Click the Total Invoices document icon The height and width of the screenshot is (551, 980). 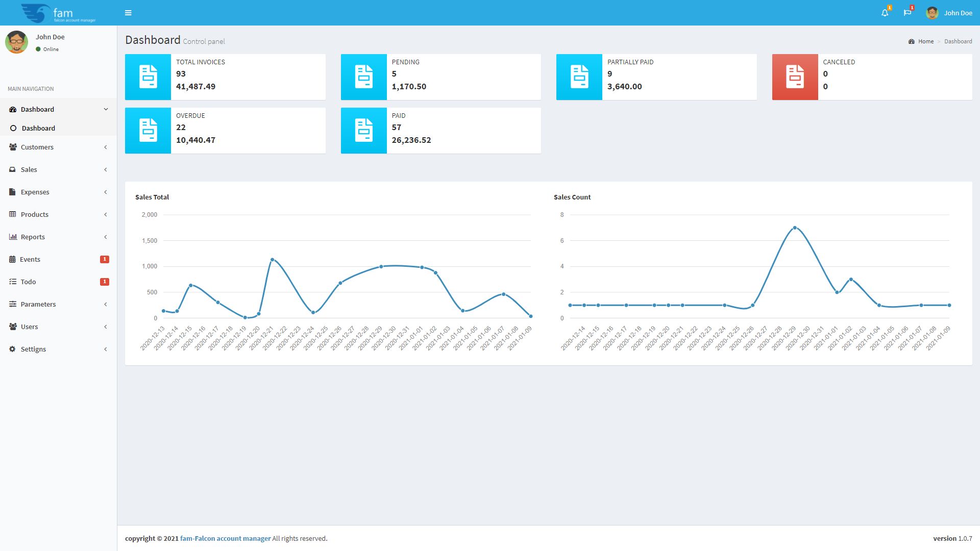(148, 77)
